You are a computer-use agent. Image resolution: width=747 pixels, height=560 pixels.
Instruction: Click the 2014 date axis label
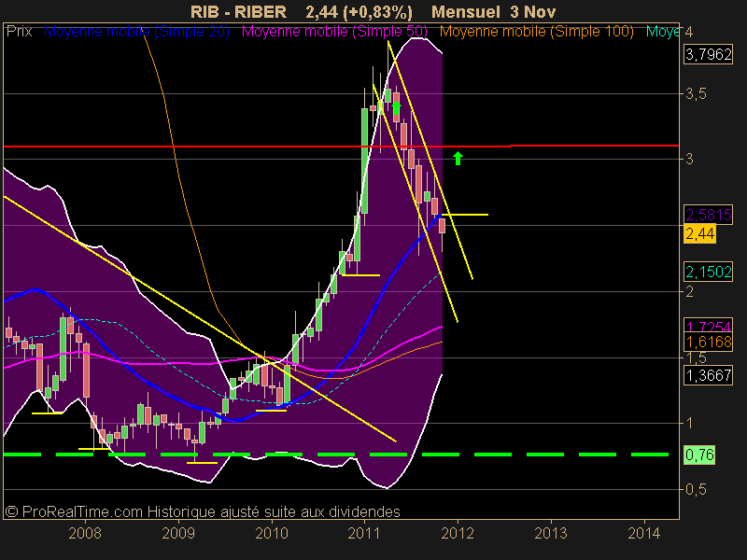644,533
